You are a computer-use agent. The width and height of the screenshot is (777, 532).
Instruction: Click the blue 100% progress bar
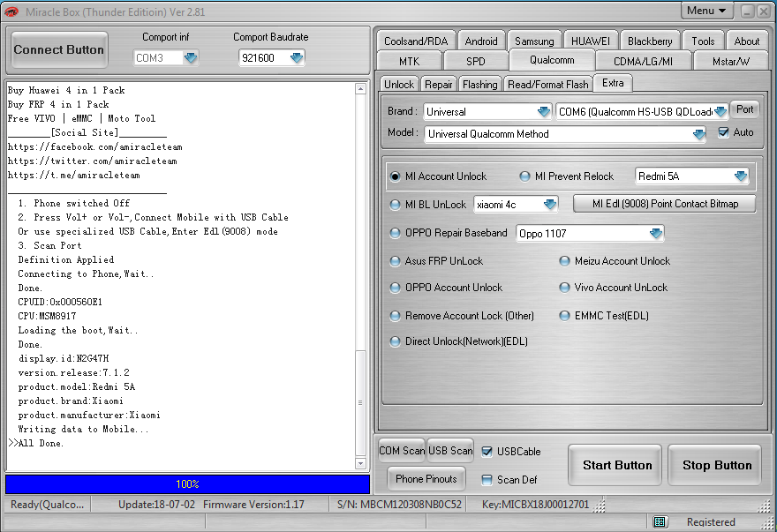pos(187,484)
